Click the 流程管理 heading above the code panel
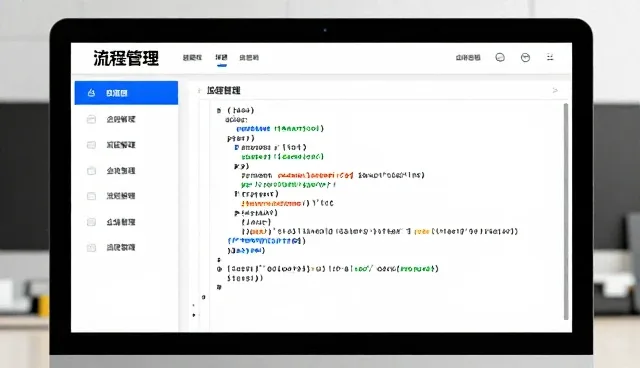This screenshot has width=640, height=368. click(224, 90)
